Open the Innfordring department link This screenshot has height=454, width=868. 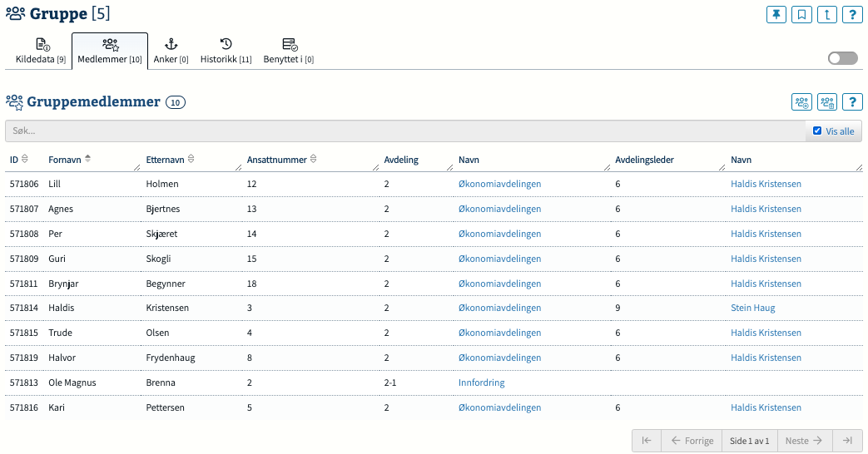click(x=481, y=382)
